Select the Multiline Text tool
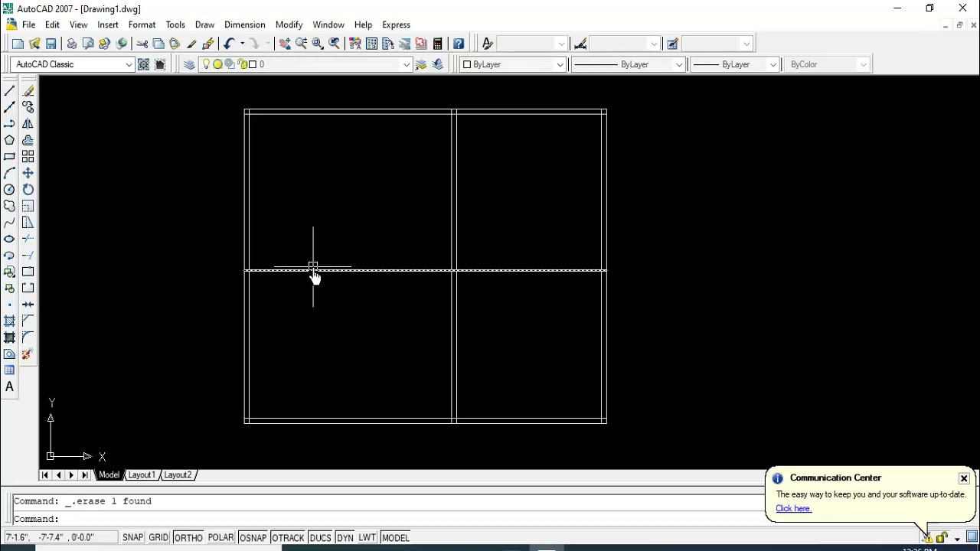980x551 pixels. point(9,387)
